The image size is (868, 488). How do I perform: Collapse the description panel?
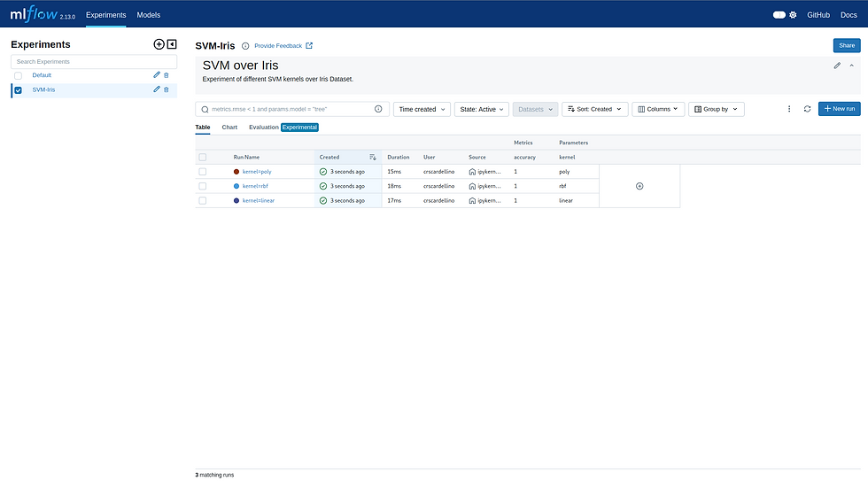pos(851,66)
